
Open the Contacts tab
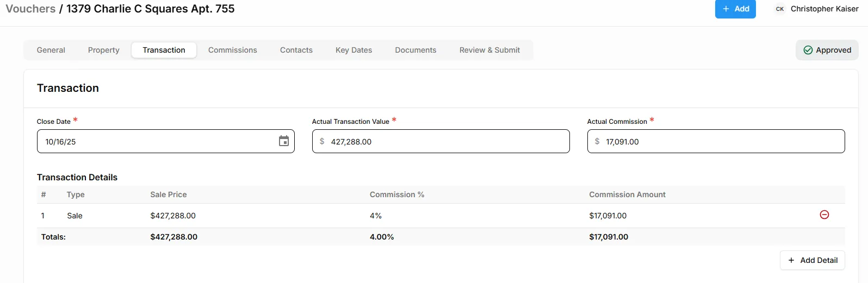point(296,50)
